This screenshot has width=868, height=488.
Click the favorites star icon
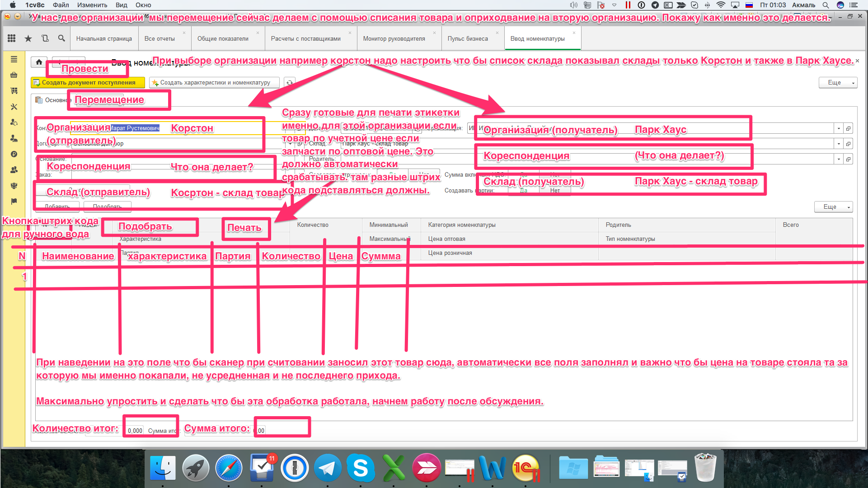click(28, 38)
